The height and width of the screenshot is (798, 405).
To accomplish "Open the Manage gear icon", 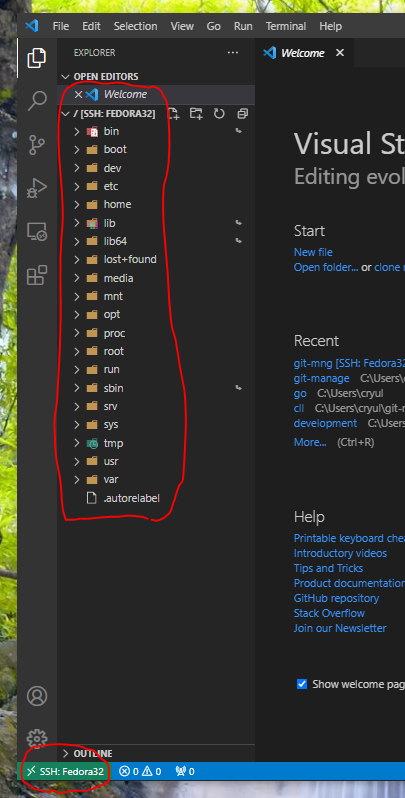I will pos(37,738).
